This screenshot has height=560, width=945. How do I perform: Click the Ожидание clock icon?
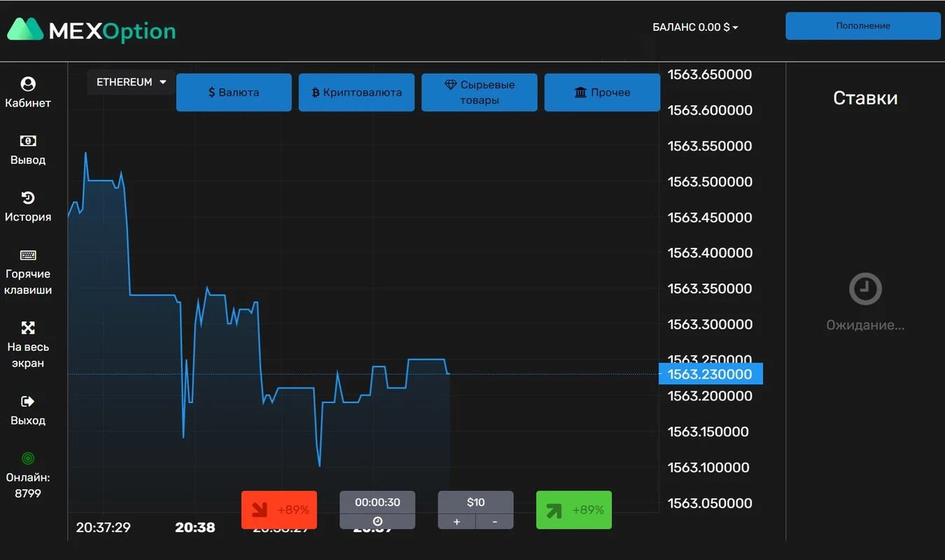865,289
